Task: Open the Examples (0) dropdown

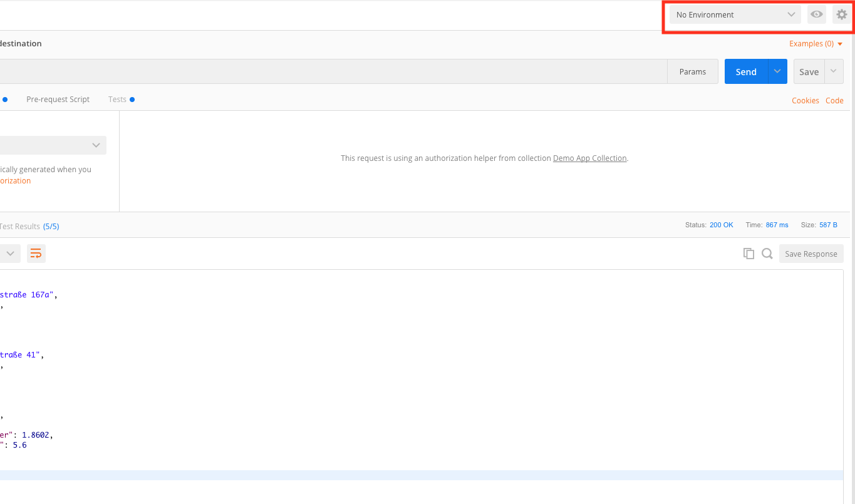Action: coord(816,44)
